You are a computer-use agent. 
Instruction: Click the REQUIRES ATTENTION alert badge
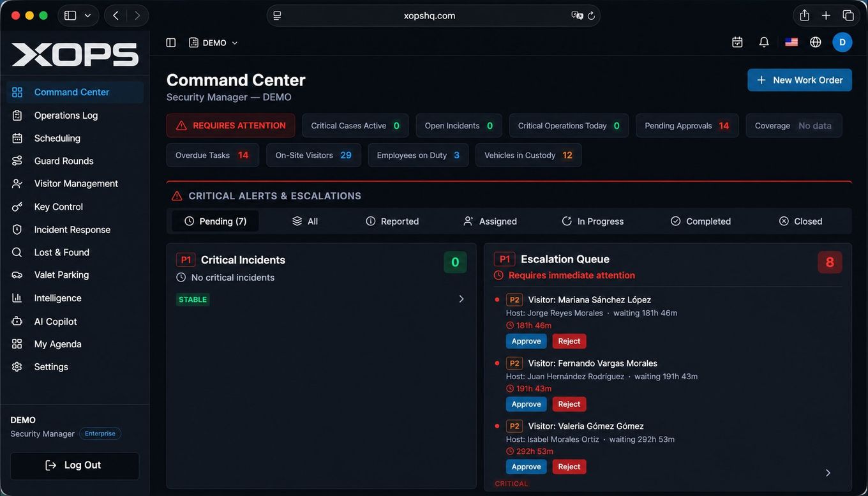[x=231, y=125]
